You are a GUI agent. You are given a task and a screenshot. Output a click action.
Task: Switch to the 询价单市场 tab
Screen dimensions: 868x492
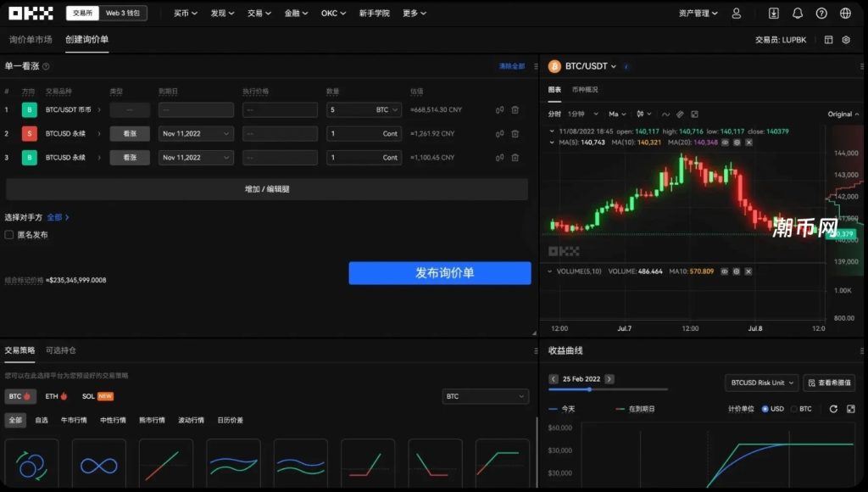[x=31, y=40]
